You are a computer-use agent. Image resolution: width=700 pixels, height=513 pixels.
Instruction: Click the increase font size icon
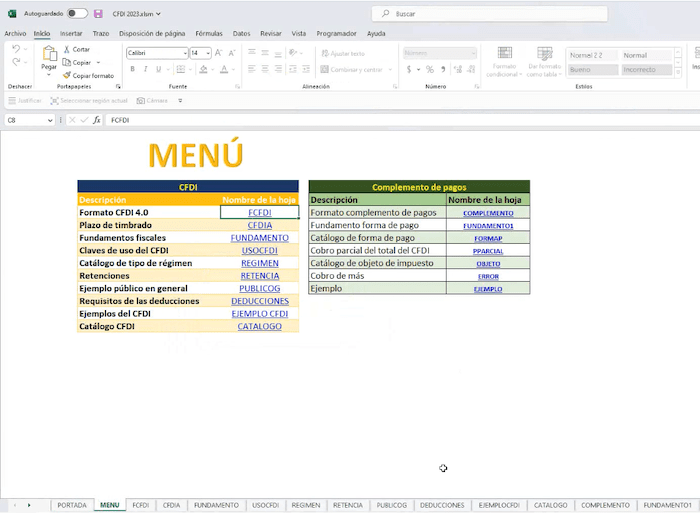click(220, 53)
